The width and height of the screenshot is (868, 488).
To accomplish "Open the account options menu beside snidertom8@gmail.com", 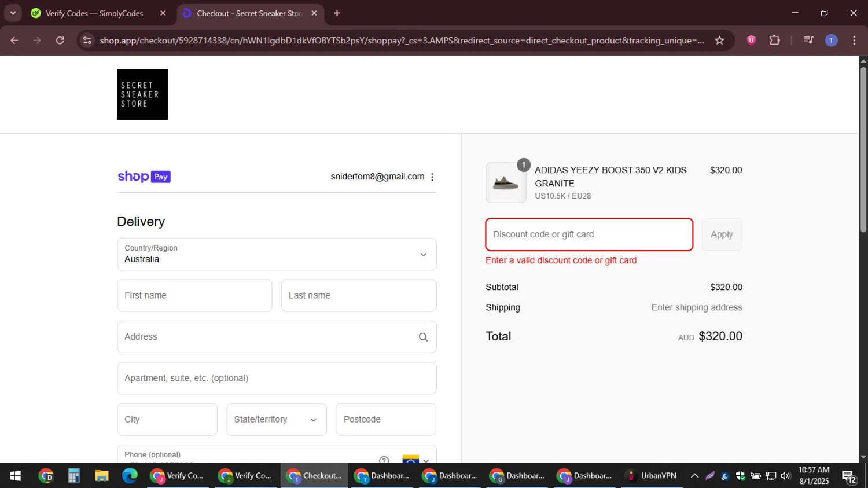I will coord(432,177).
